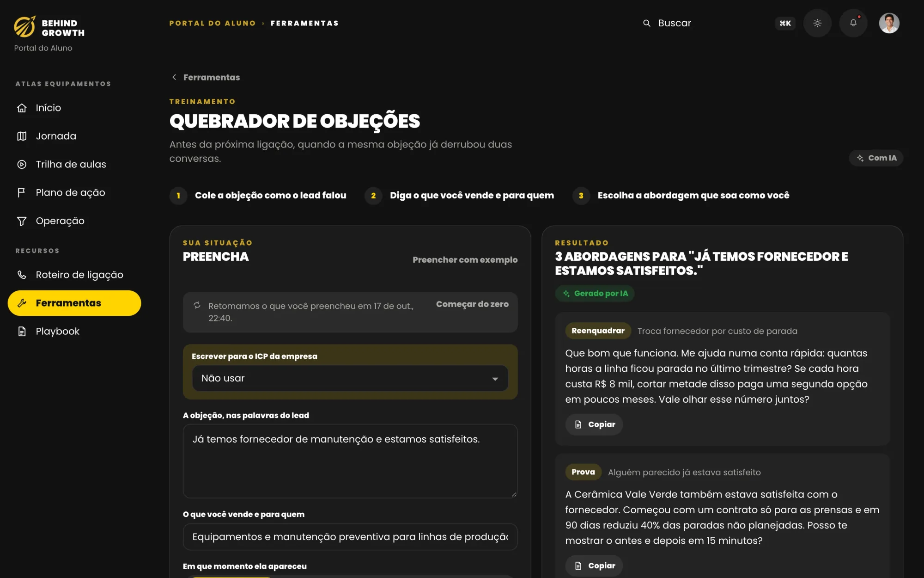Click inside the objeção textarea
Screen dimensions: 924x578
click(x=350, y=461)
